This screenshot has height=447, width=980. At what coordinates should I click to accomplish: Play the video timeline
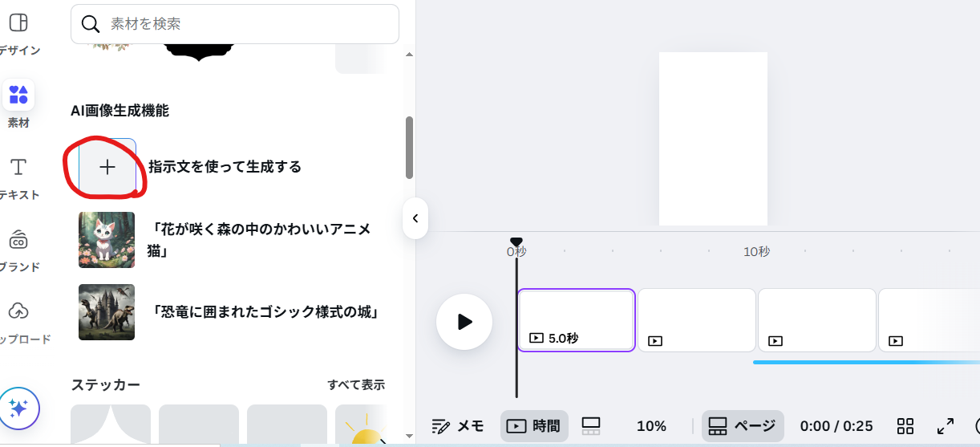click(x=464, y=322)
